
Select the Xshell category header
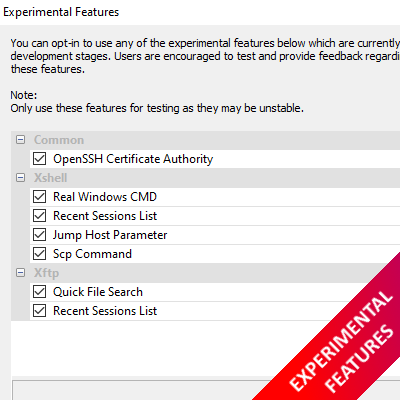pyautogui.click(x=51, y=178)
